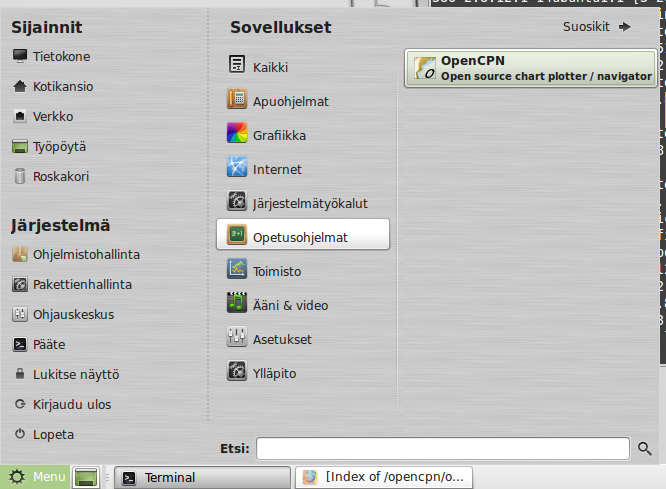Click the Pakettienhallinta label
The image size is (666, 489).
click(82, 285)
